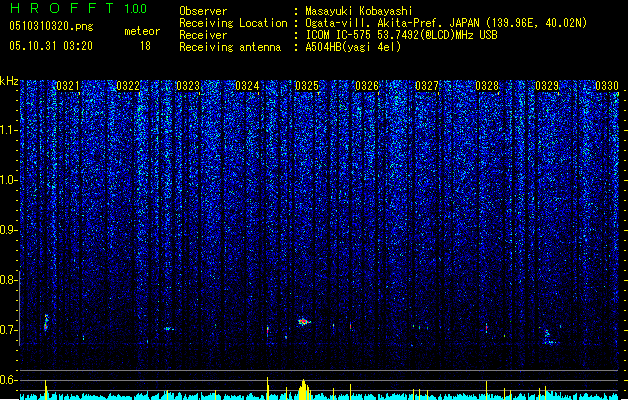629x400 pixels.
Task: Click the bright meteor echo near 0325
Action: click(304, 321)
